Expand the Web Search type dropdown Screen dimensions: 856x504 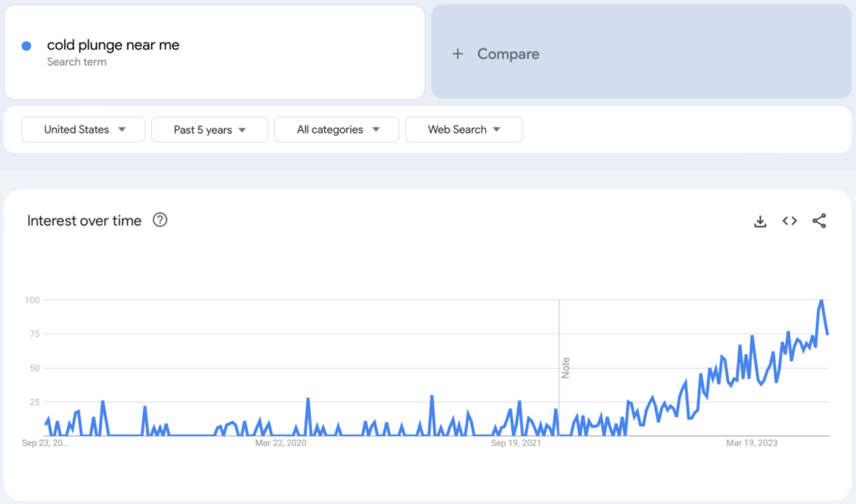click(464, 130)
